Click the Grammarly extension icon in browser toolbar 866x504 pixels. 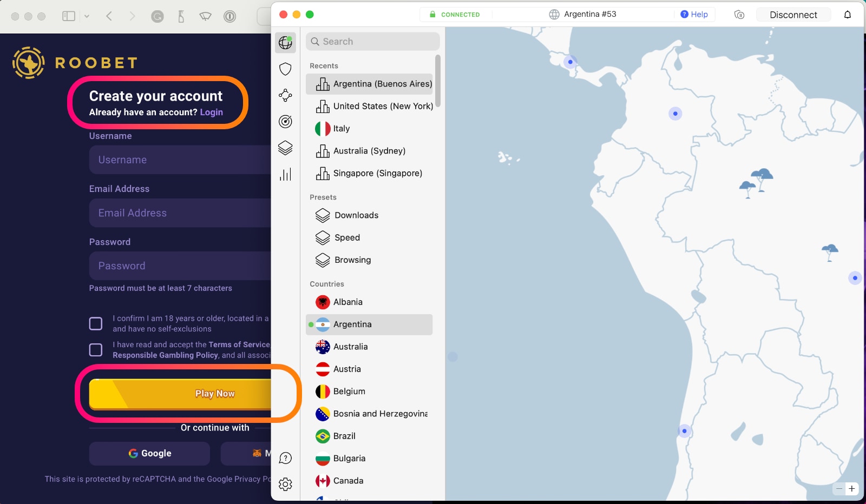pos(157,17)
